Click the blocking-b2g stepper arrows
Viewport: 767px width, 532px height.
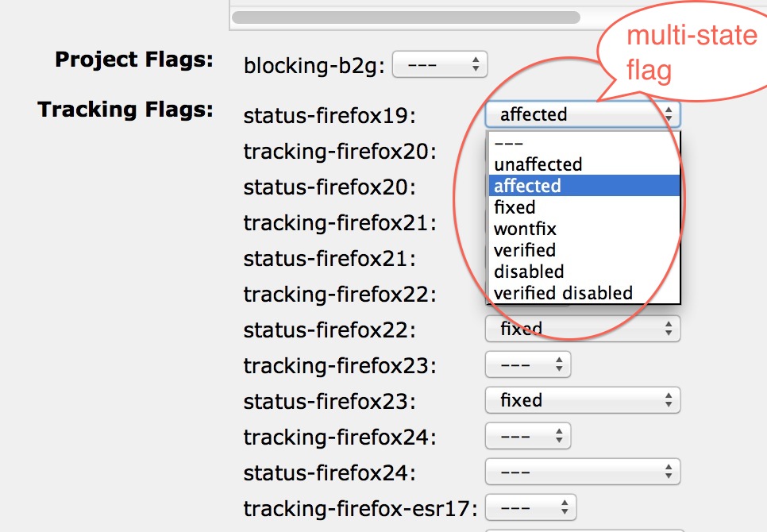[x=476, y=64]
